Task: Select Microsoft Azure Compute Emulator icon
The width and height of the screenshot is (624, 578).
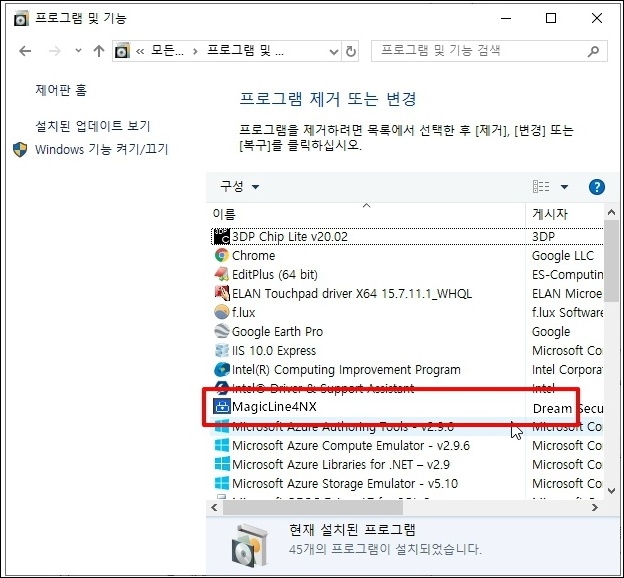Action: pos(222,445)
